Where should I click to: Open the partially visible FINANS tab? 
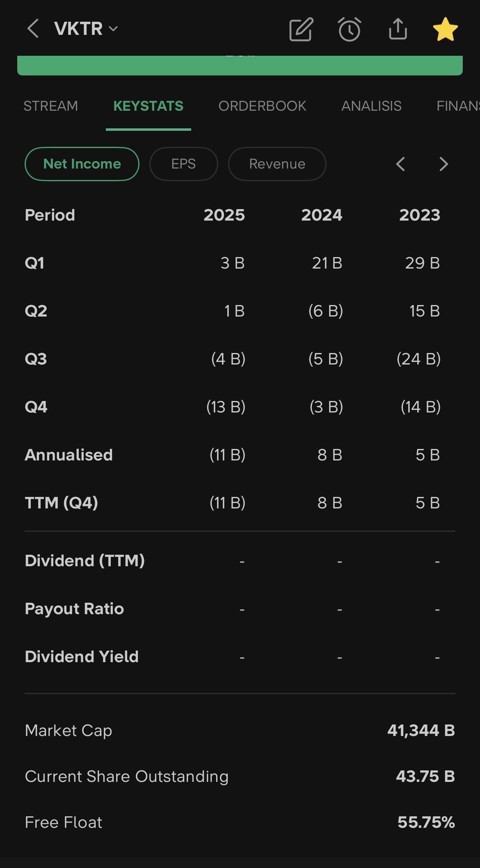(458, 106)
